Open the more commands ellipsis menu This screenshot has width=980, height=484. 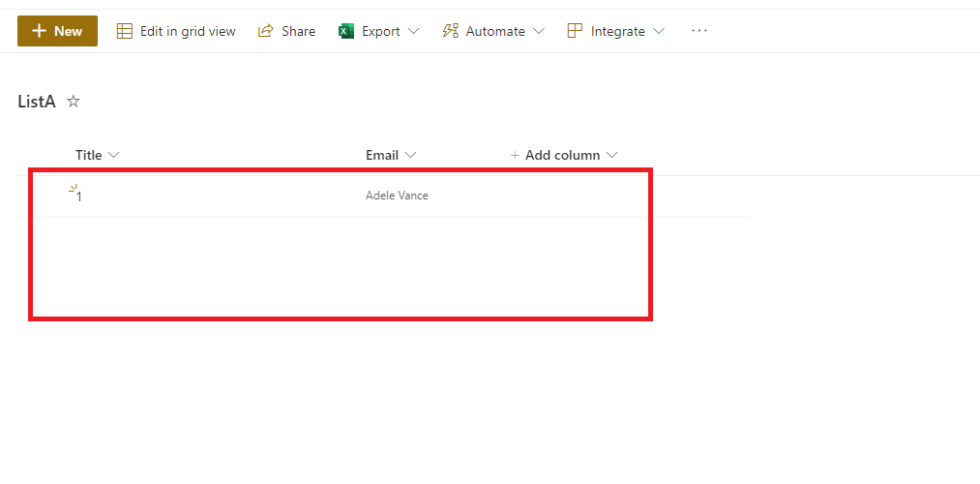698,31
